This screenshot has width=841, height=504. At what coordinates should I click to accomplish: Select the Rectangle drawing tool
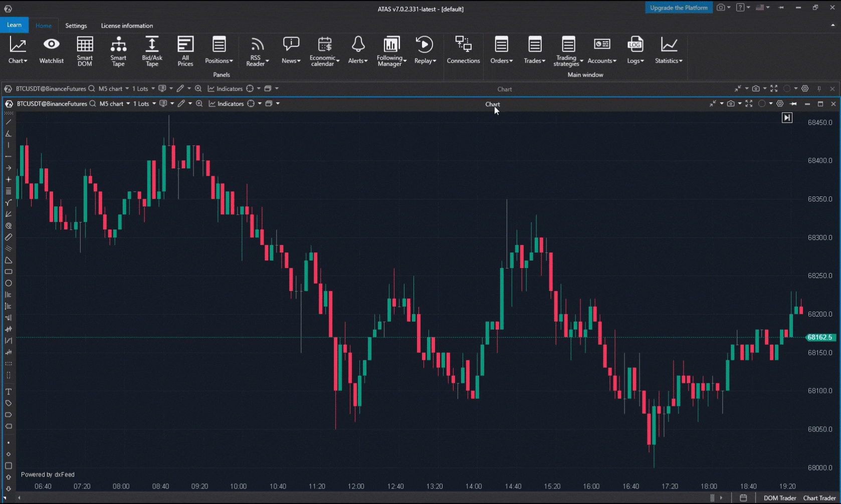(9, 272)
